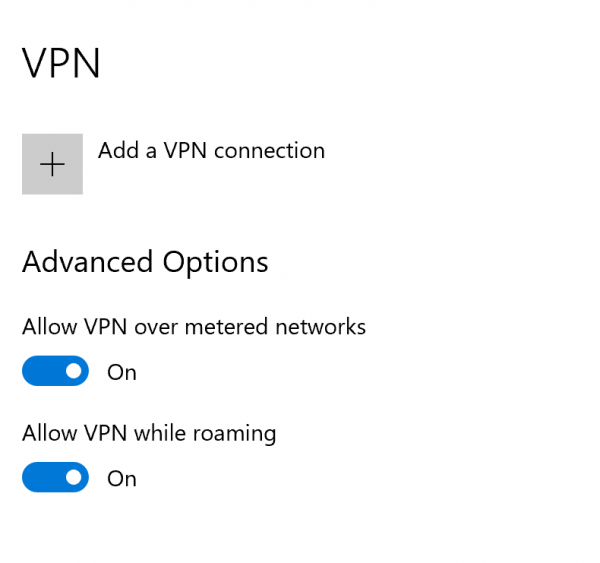Click the white knob on metered networks toggle
600x563 pixels.
[73, 372]
